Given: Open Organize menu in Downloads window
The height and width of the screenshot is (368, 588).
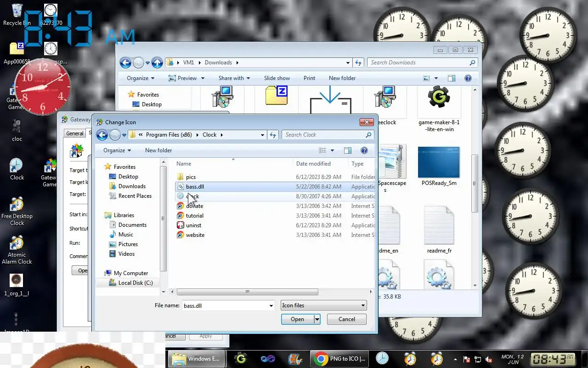Looking at the screenshot, I should [141, 78].
